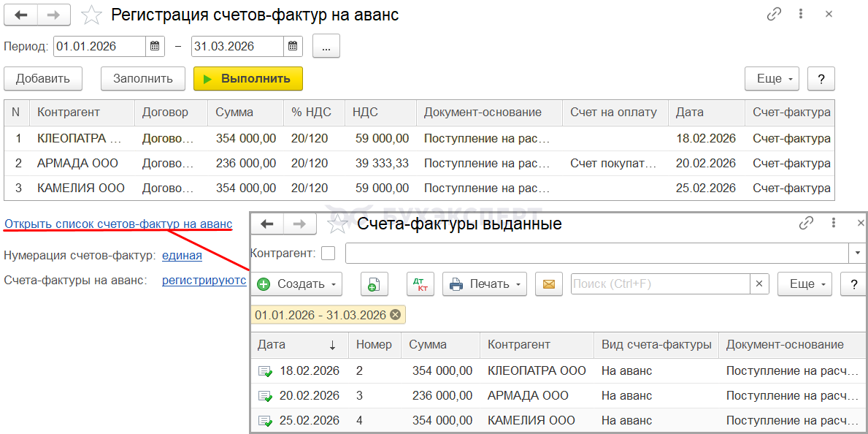The width and height of the screenshot is (868, 434).
Task: Copy link to Регистрация счетов-фактур form
Action: coord(773,15)
